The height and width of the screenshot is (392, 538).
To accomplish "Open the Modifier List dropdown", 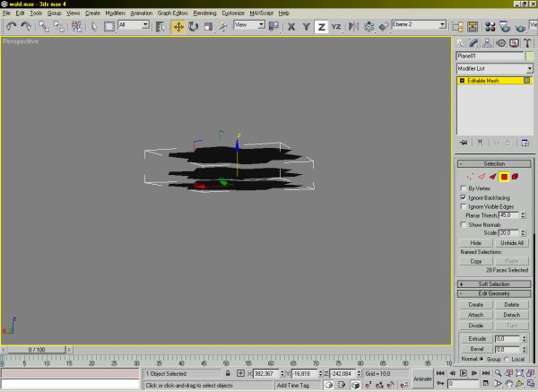I will 530,69.
